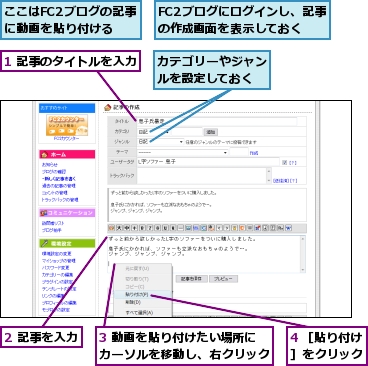This screenshot has height=366, width=368.
Task: Click the small icon beside user tag field
Action: pos(284,162)
